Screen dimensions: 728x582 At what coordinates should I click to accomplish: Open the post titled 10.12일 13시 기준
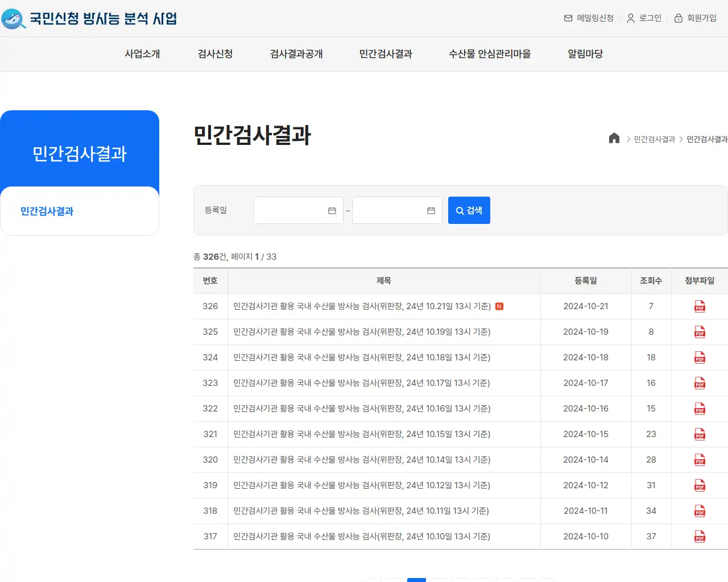point(362,485)
